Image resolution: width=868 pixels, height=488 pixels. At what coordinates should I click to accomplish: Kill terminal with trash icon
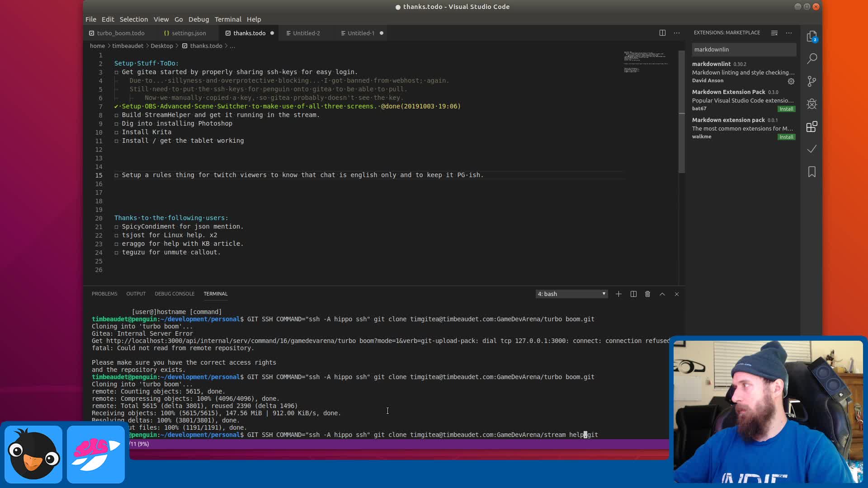click(x=648, y=294)
